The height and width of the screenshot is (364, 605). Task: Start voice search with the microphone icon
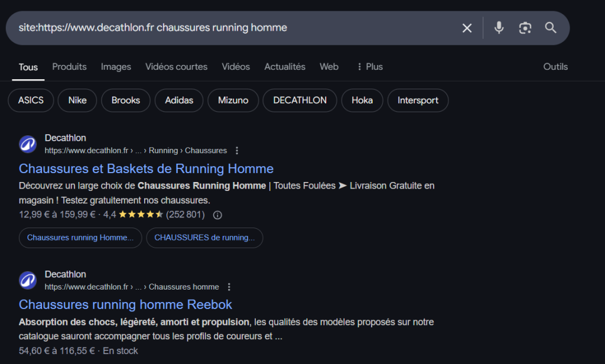tap(499, 28)
